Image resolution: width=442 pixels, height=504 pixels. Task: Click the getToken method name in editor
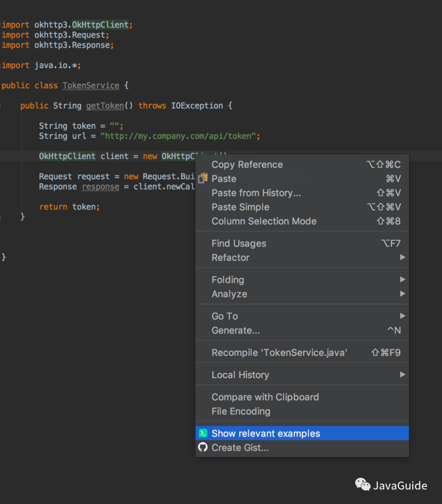pos(105,106)
